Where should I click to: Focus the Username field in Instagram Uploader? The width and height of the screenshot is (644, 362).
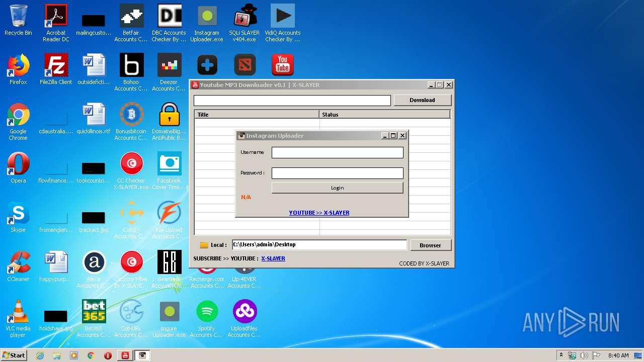(337, 152)
